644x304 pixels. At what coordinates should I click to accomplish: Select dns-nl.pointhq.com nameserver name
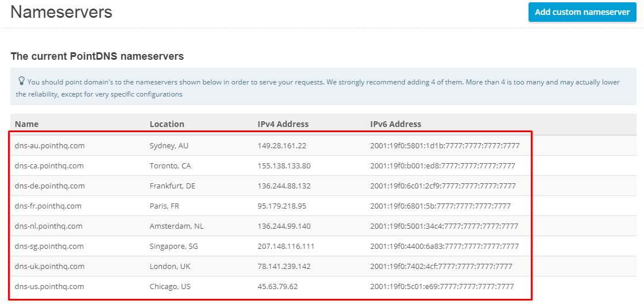[x=48, y=226]
